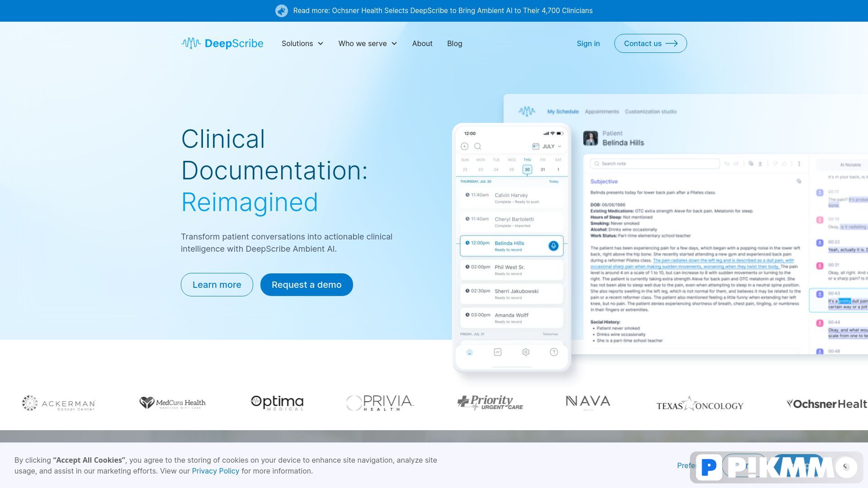Click the pink speaker icon at transcript 00:19
This screenshot has height=488, width=868.
[820, 220]
